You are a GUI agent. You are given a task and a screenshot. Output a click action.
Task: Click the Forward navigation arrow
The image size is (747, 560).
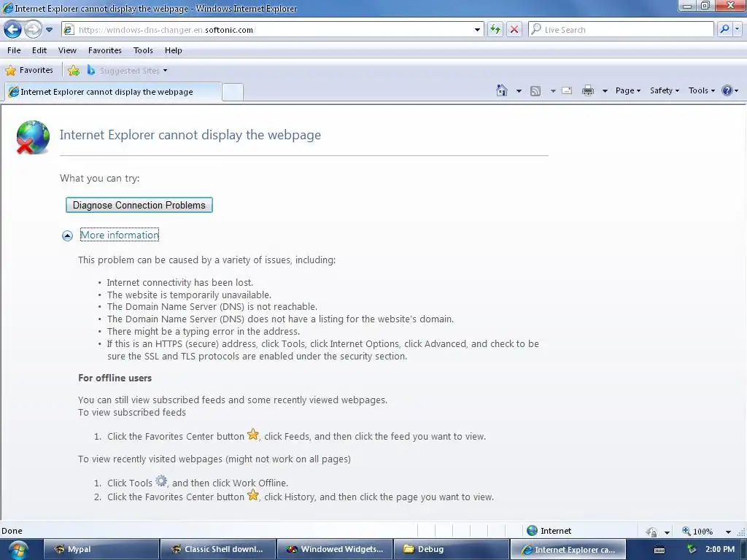[33, 29]
